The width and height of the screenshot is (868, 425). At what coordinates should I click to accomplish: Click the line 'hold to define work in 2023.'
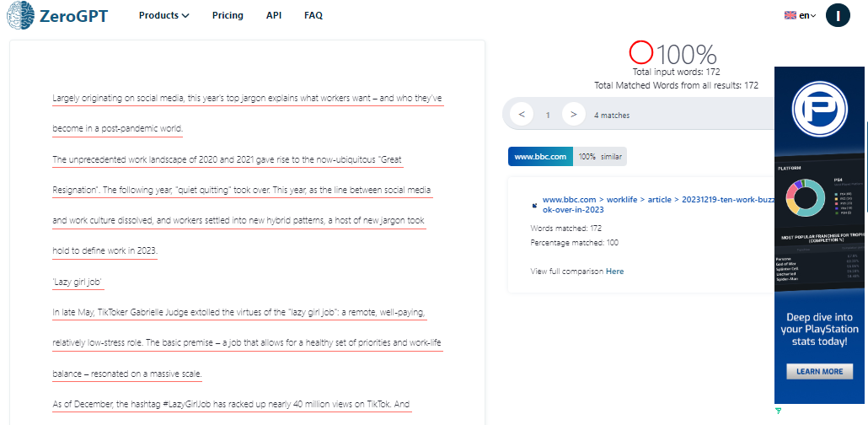105,251
